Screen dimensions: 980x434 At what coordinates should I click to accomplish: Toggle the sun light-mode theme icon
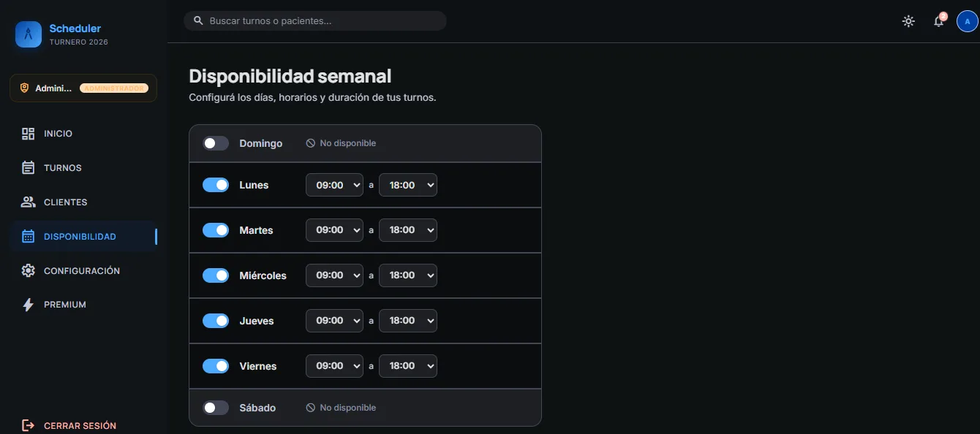point(908,21)
